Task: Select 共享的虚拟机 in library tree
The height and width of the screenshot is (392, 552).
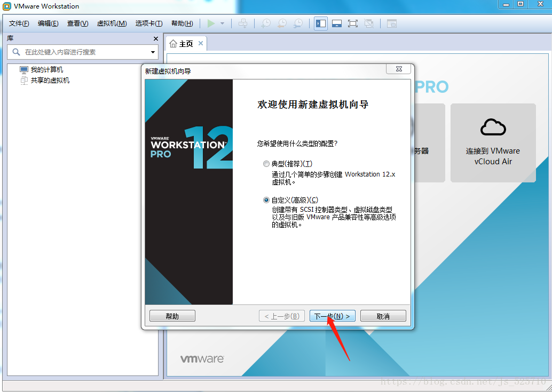Action: click(50, 80)
